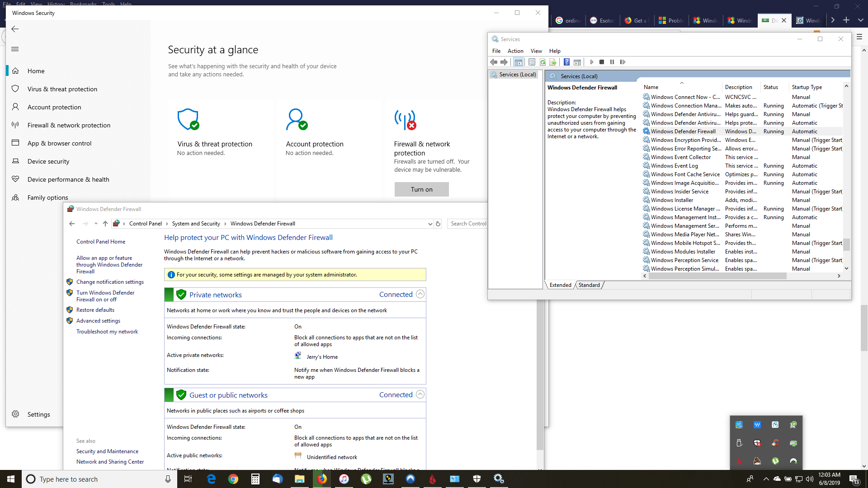
Task: Switch to the Extended tab in Services
Action: (561, 285)
